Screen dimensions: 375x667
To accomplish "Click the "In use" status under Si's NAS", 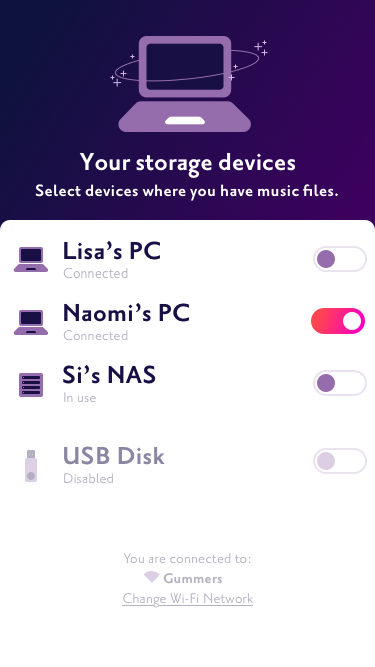I will [80, 398].
